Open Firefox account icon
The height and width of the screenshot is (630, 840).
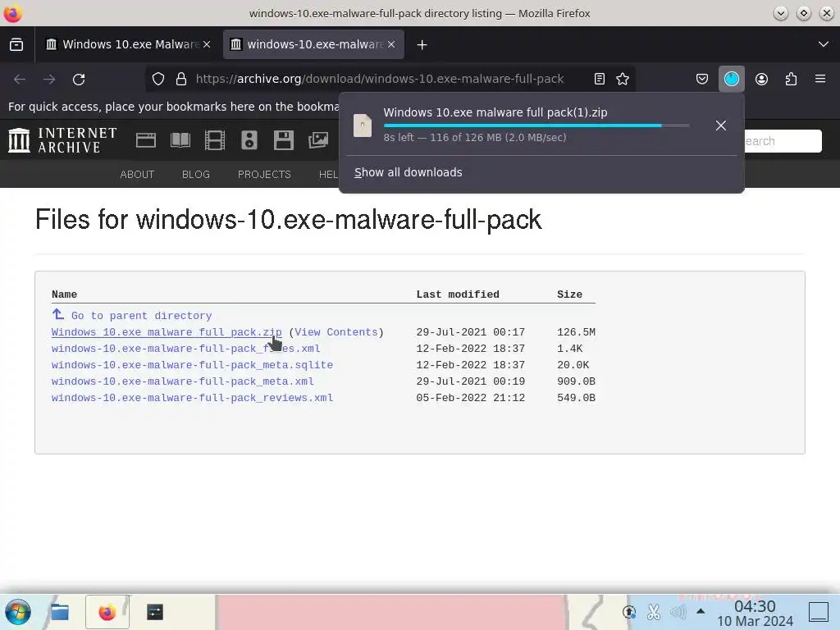point(761,80)
